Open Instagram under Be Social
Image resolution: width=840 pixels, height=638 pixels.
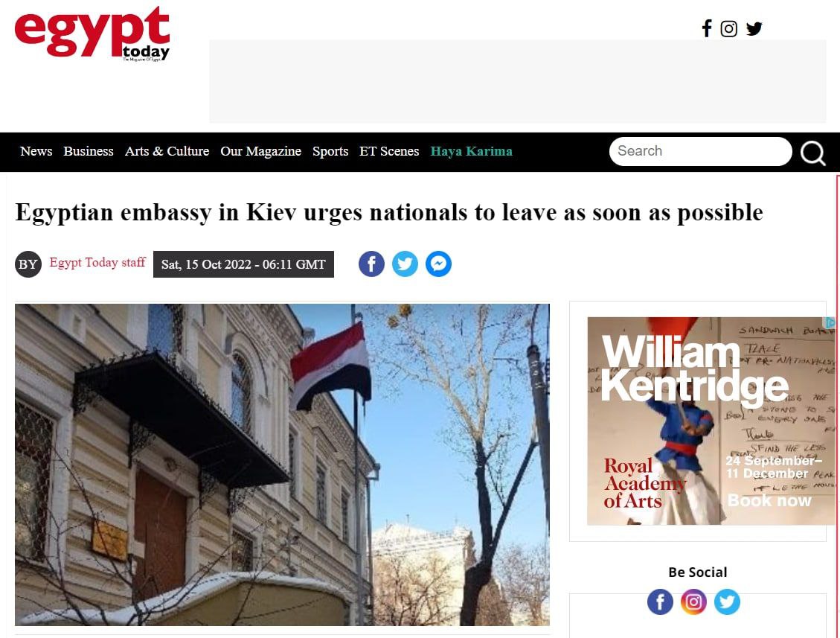pyautogui.click(x=693, y=602)
